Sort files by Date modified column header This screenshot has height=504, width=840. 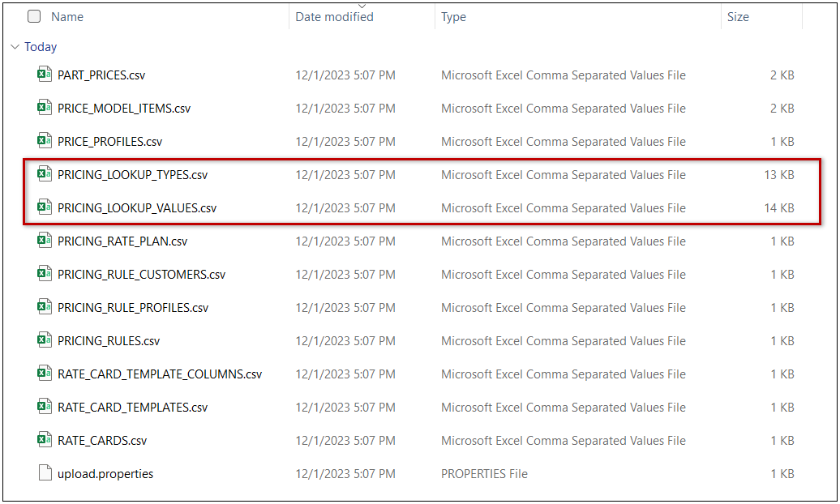pyautogui.click(x=334, y=17)
